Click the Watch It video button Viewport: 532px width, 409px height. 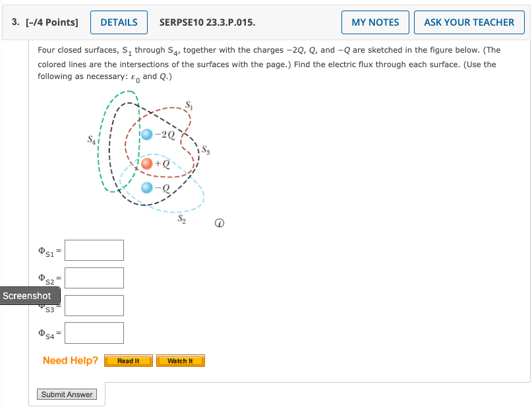pos(181,360)
